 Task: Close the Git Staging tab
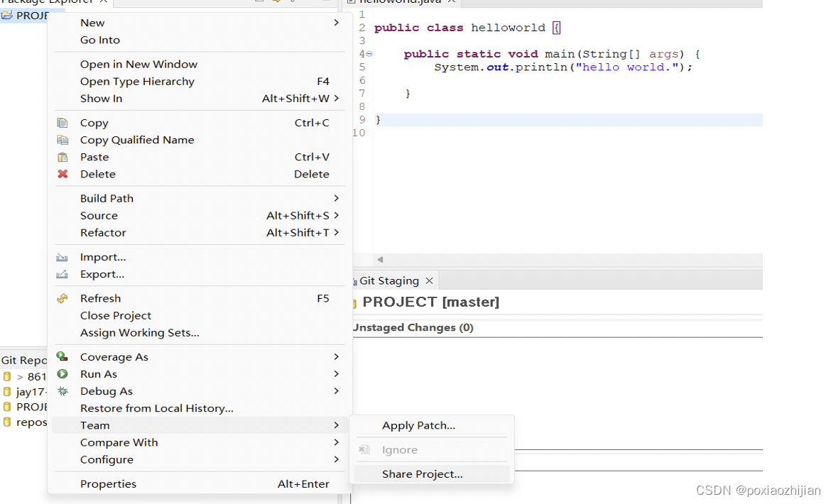[429, 281]
